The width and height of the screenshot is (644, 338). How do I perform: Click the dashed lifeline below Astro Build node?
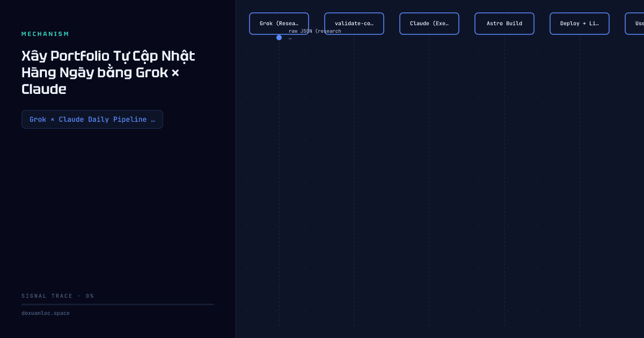click(x=504, y=180)
